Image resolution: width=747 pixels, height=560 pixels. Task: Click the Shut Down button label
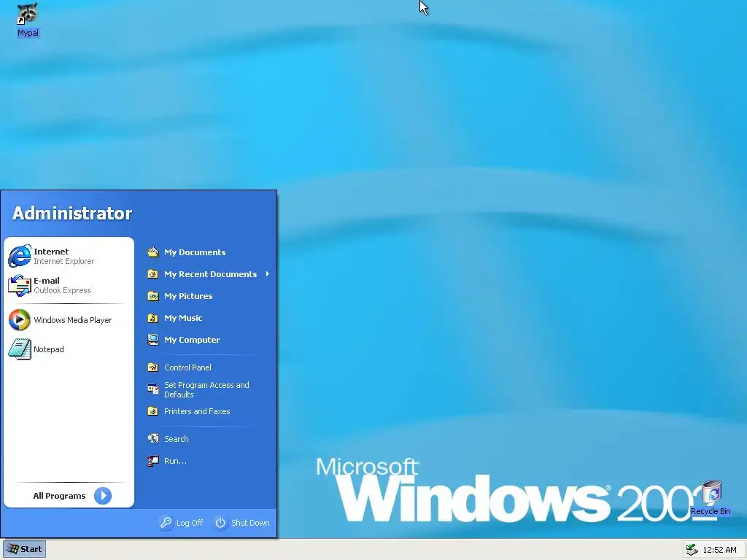(250, 523)
